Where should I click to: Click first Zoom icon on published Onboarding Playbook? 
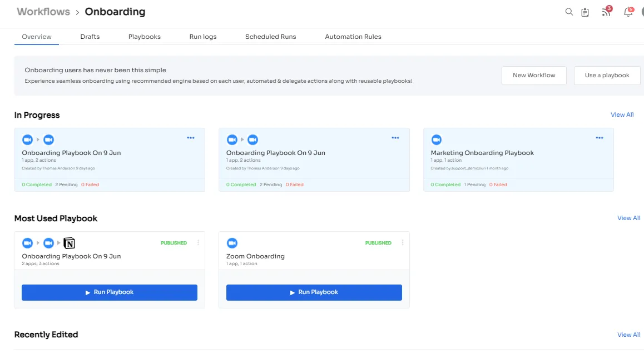pos(27,243)
